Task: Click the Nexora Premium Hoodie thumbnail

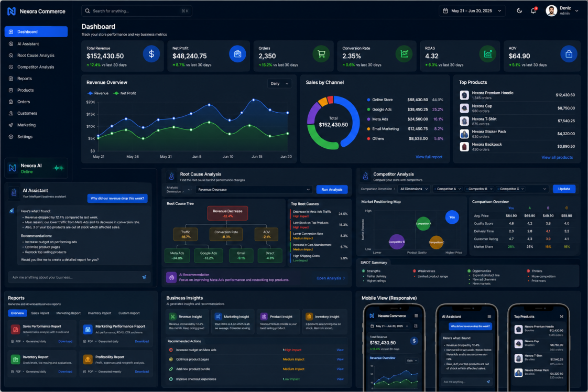Action: 464,95
